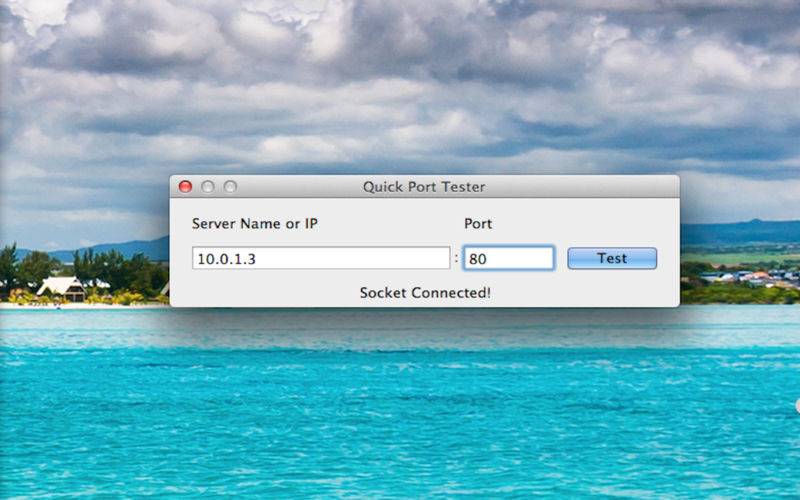
Task: Close the Quick Port Tester window
Action: pyautogui.click(x=185, y=187)
